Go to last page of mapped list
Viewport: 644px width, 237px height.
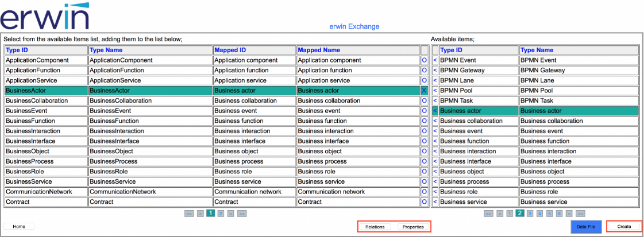(x=242, y=213)
